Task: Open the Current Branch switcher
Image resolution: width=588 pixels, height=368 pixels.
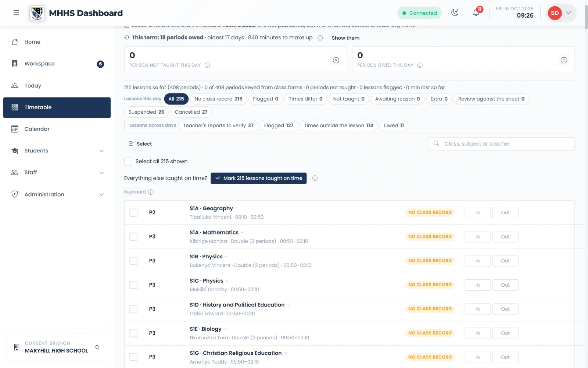Action: (57, 347)
